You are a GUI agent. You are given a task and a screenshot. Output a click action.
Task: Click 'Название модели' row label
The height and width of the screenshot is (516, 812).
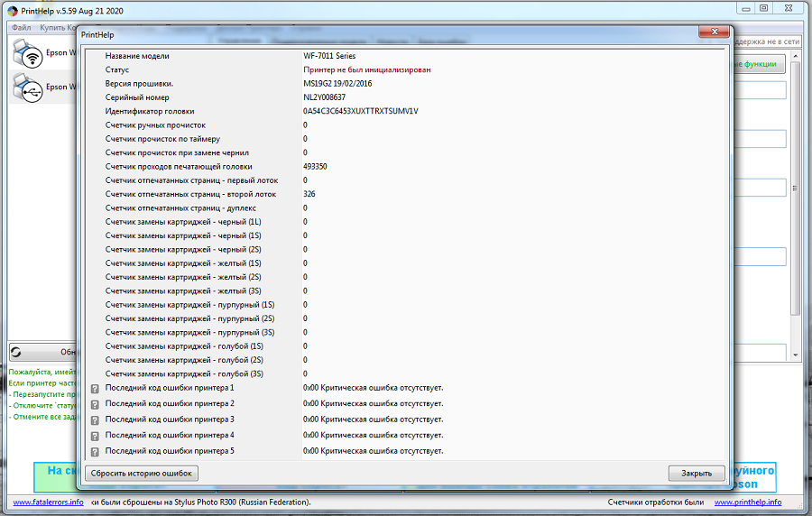tap(137, 56)
